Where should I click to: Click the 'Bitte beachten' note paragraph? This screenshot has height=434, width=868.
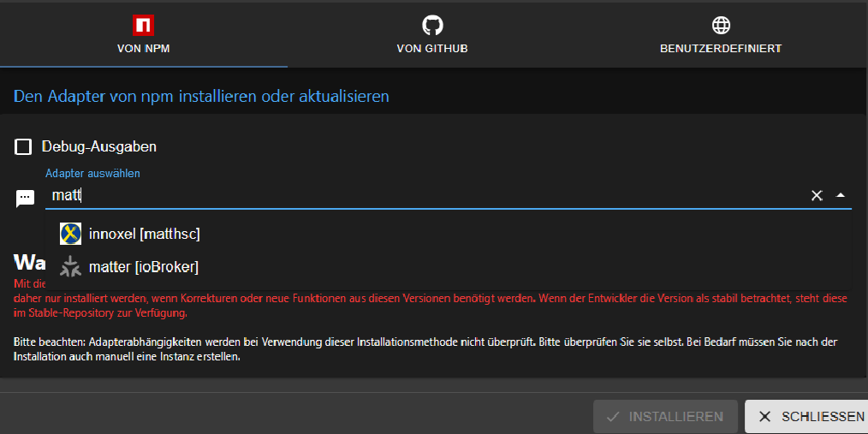(425, 349)
